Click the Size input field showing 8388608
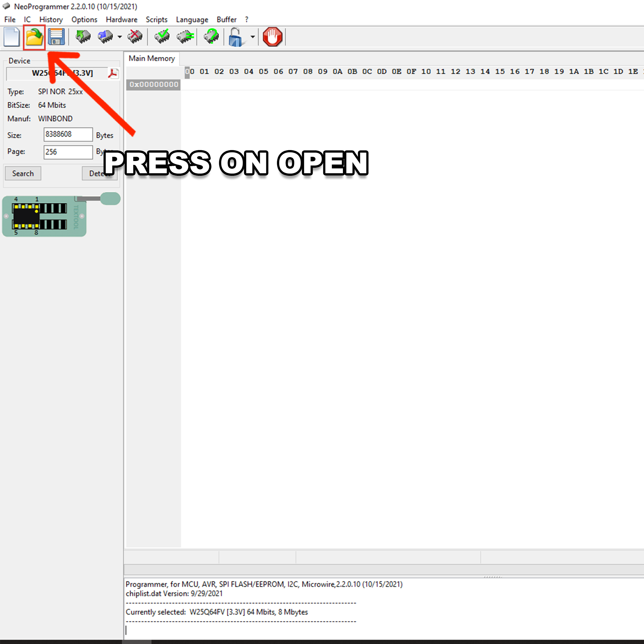The image size is (644, 644). click(68, 134)
